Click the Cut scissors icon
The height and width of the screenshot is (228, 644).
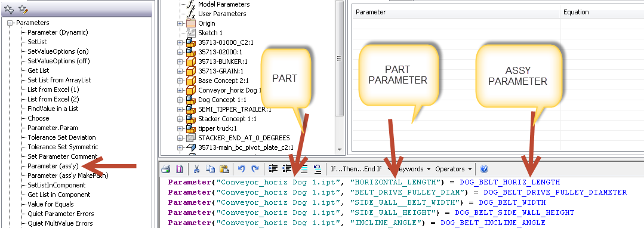coord(197,169)
